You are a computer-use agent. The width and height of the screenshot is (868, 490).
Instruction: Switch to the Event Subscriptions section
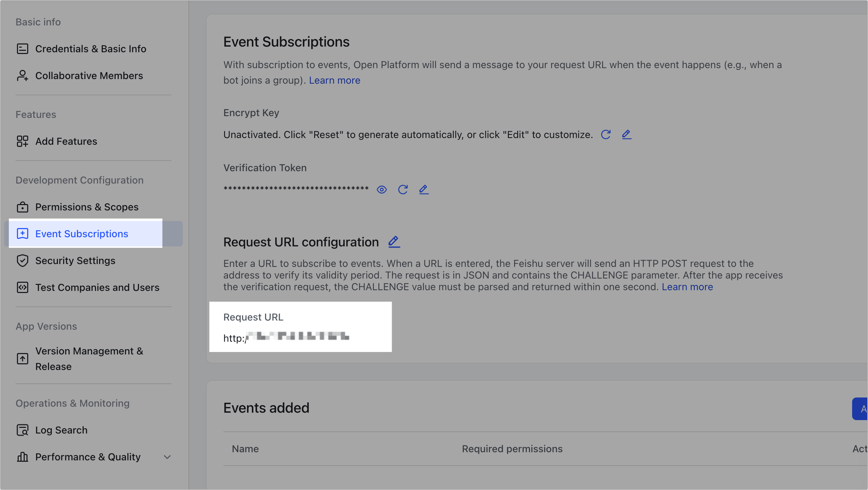[x=82, y=234]
